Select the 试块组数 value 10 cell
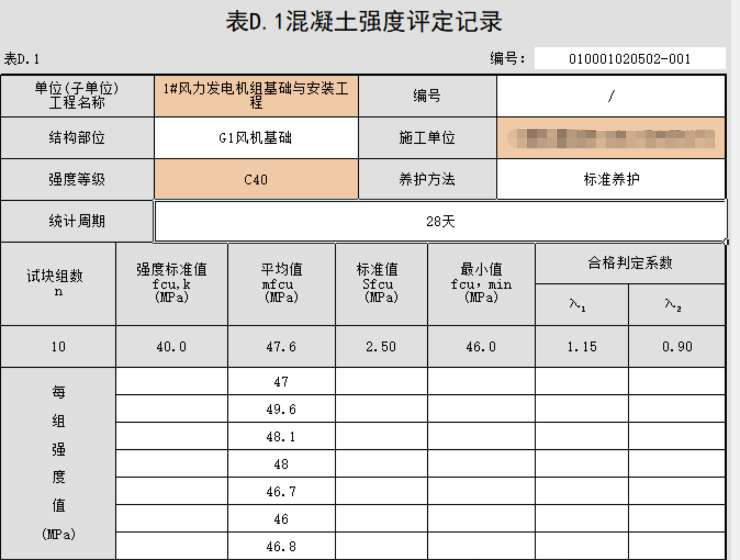 click(x=57, y=346)
